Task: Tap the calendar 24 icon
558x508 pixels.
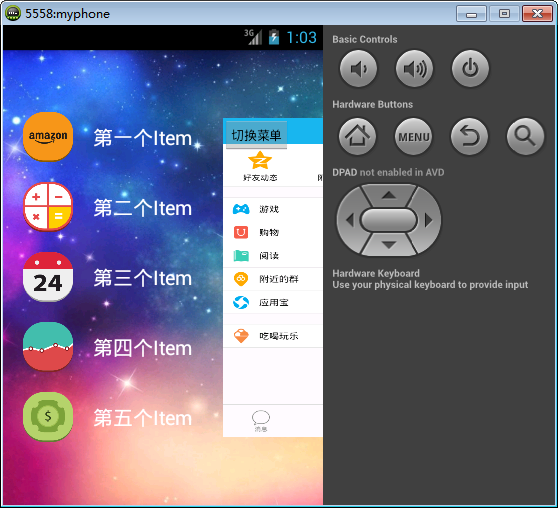Action: tap(48, 277)
